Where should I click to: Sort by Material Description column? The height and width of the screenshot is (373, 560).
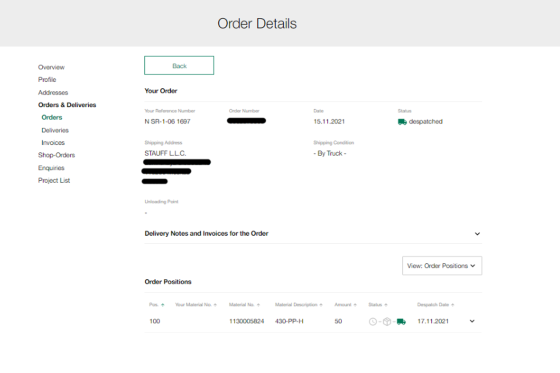pyautogui.click(x=299, y=305)
